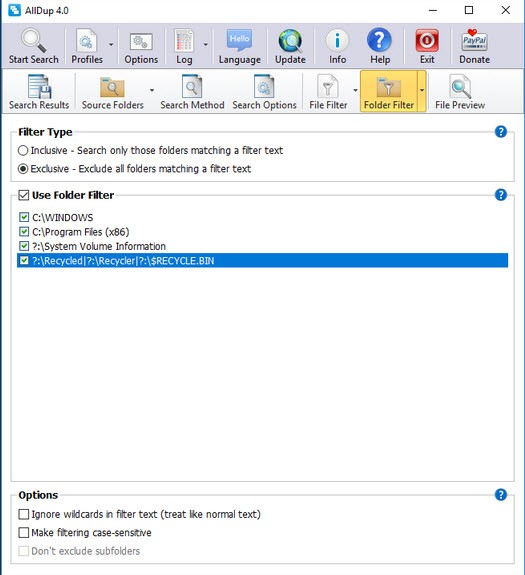Switch to the File Filter tab

328,92
